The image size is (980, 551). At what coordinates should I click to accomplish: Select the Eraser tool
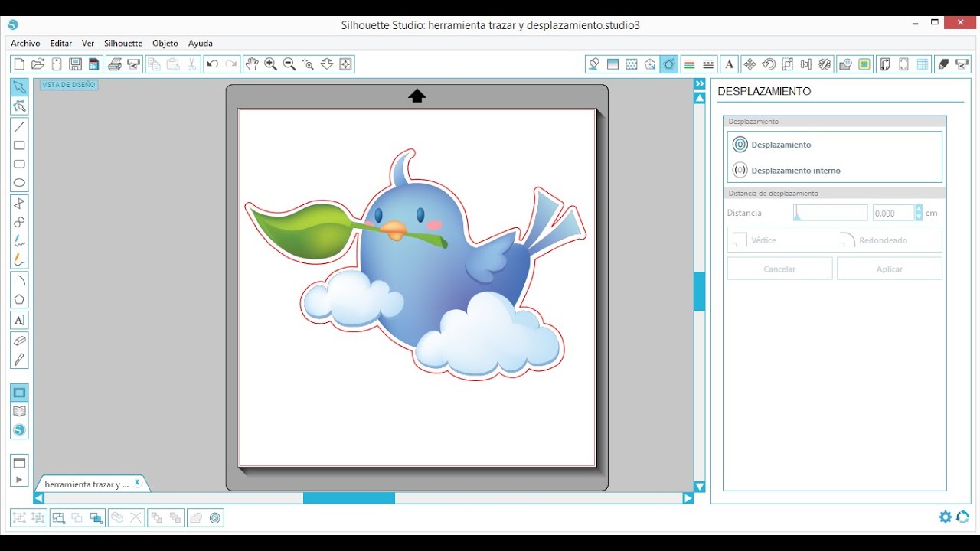[19, 341]
